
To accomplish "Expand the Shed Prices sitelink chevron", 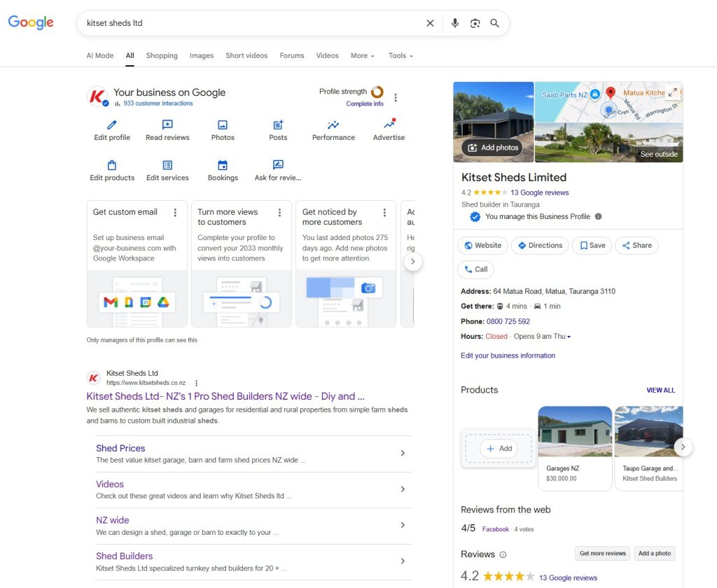I will pos(403,453).
